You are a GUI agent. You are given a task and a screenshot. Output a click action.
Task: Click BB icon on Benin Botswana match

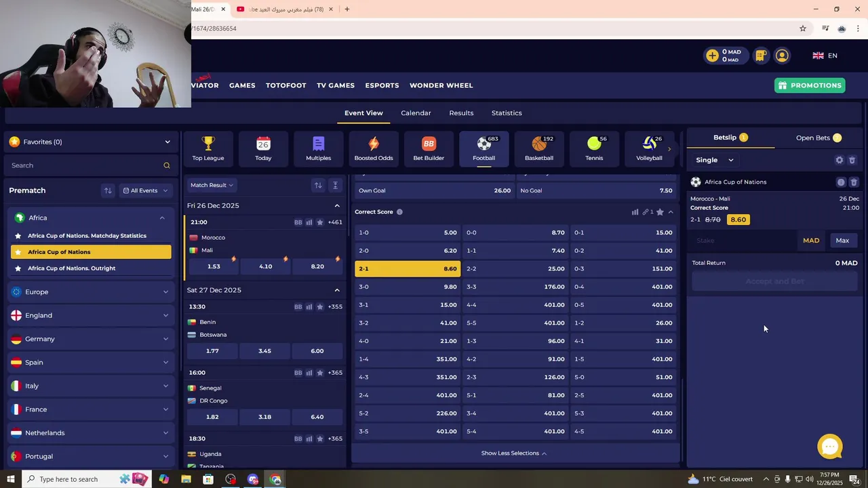point(298,307)
